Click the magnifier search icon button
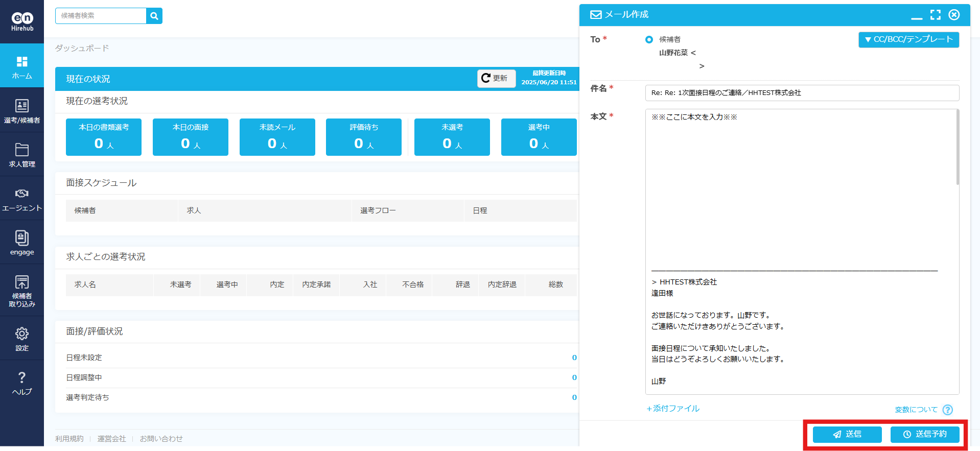Image resolution: width=980 pixels, height=451 pixels. click(x=154, y=16)
